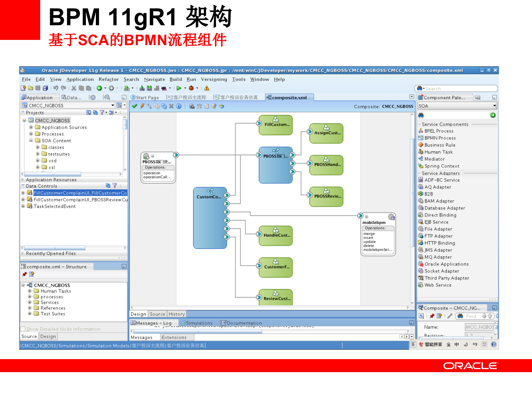Enable the Show Detailed Node Information checkbox
The width and height of the screenshot is (532, 399).
coord(22,329)
